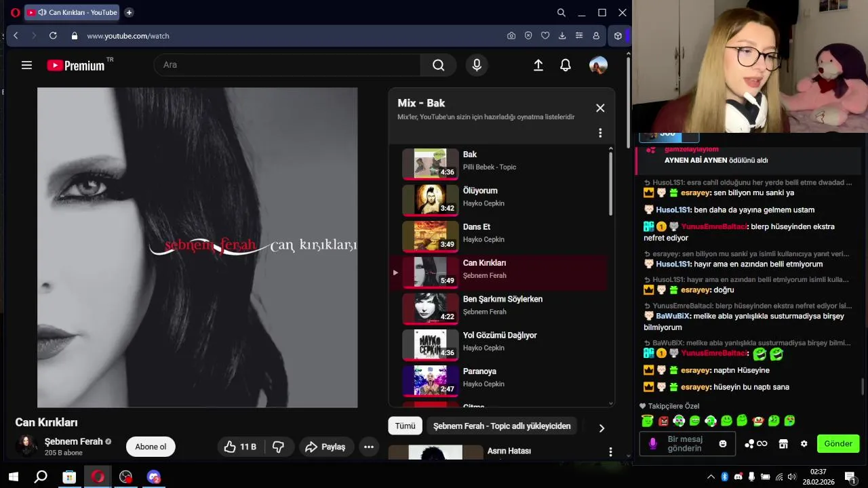Open the Opera main menu logo
This screenshot has height=488, width=868.
coord(15,12)
